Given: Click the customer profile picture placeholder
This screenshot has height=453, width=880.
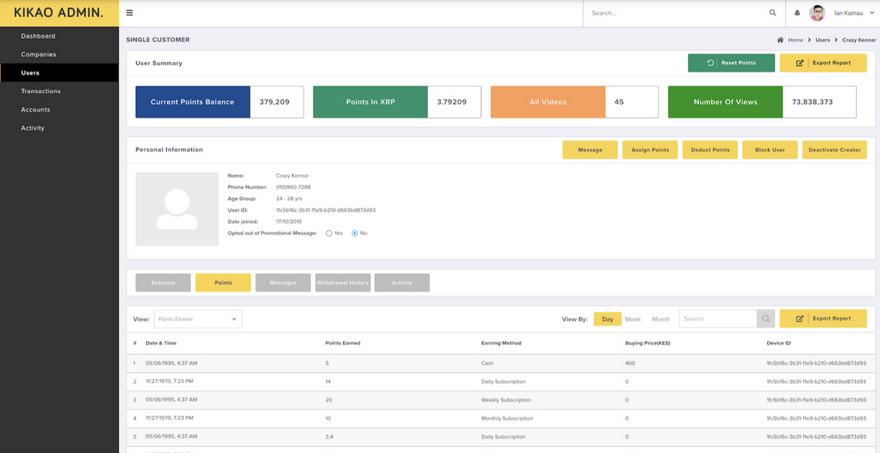Looking at the screenshot, I should 177,209.
